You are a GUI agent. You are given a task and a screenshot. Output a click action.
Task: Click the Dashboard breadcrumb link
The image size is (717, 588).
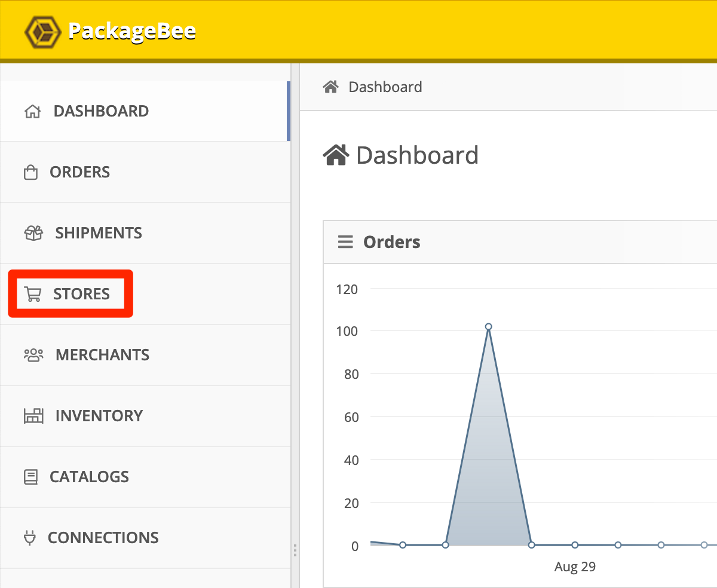tap(385, 87)
